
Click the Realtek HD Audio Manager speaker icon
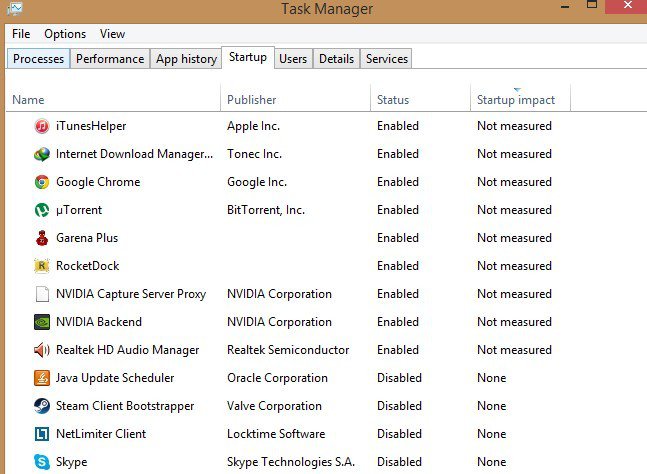[x=42, y=350]
